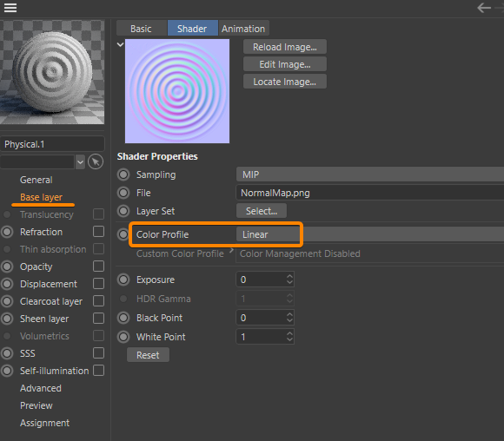The height and width of the screenshot is (441, 504).
Task: Open the Sampling MIP dropdown
Action: 370,174
